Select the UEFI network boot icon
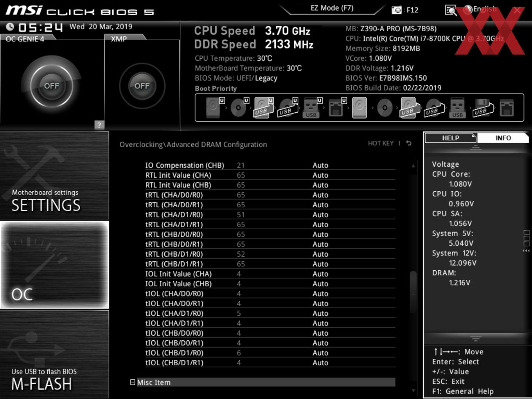This screenshot has height=399, width=532. pyautogui.click(x=337, y=108)
